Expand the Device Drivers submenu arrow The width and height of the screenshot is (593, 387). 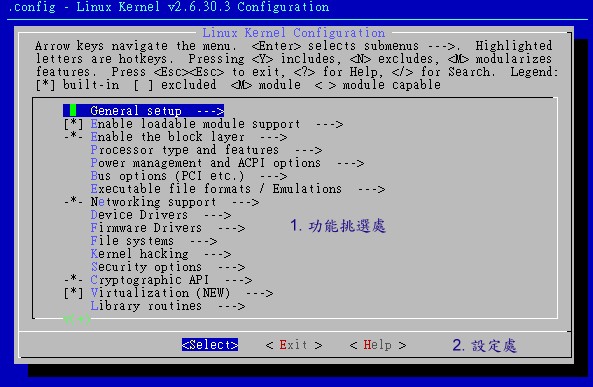217,215
